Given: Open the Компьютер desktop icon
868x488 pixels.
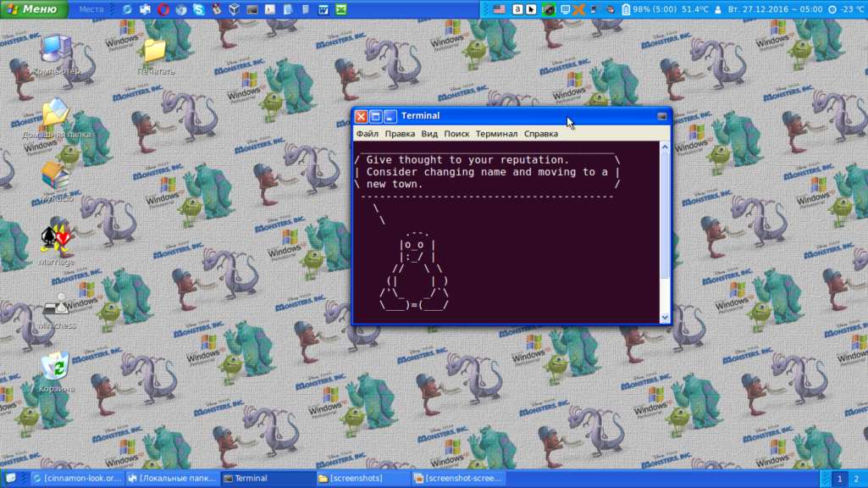Looking at the screenshot, I should point(56,54).
